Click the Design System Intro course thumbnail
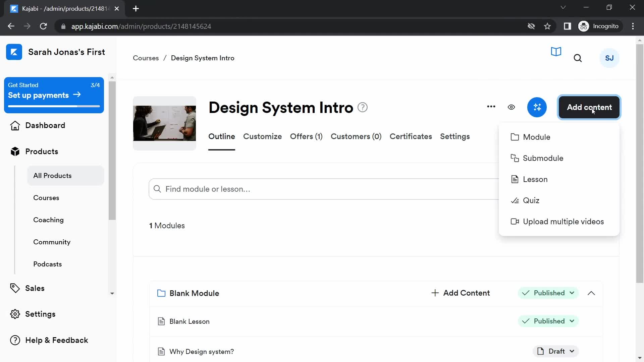 coord(165,122)
